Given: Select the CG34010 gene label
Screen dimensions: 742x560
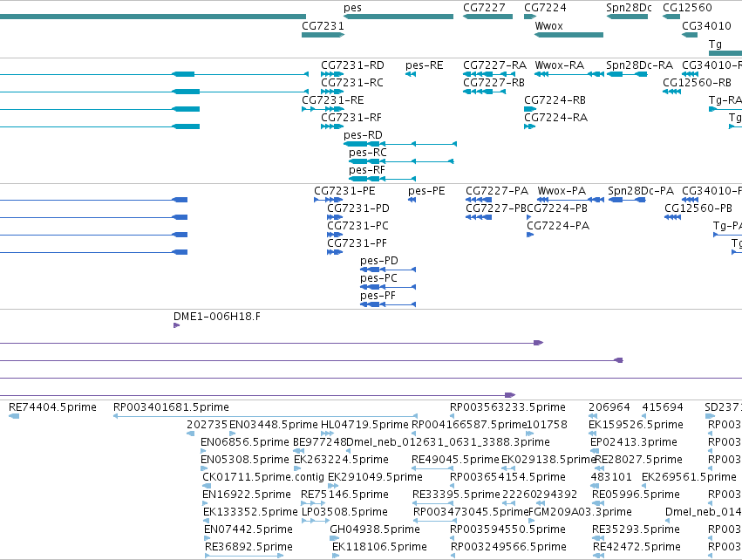Looking at the screenshot, I should coord(706,25).
